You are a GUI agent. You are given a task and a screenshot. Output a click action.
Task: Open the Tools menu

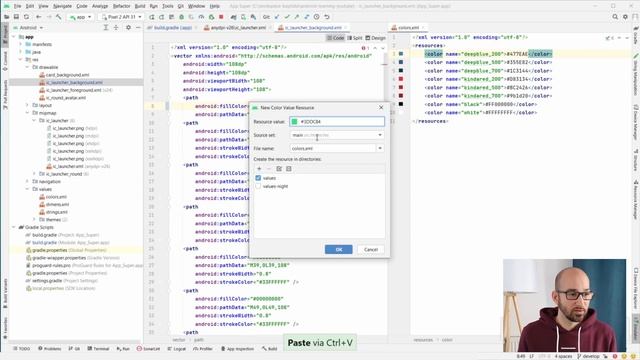(168, 6)
